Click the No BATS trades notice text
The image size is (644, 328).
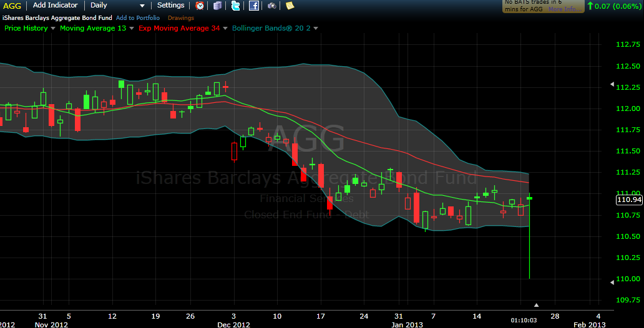pyautogui.click(x=533, y=6)
